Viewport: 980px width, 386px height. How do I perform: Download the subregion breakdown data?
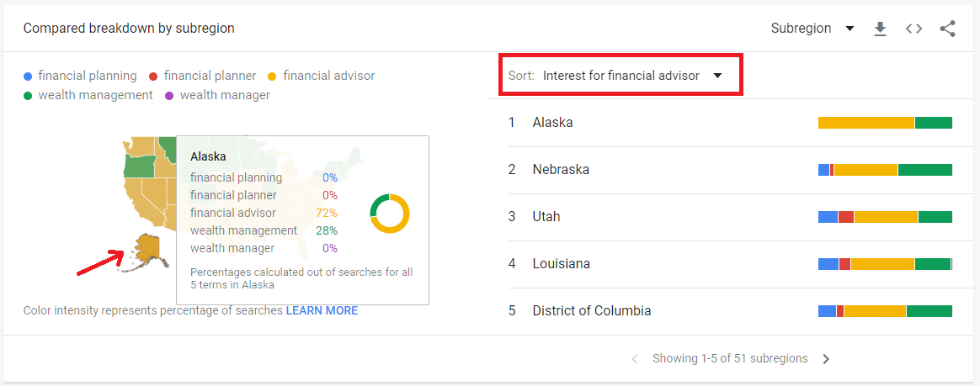click(880, 29)
